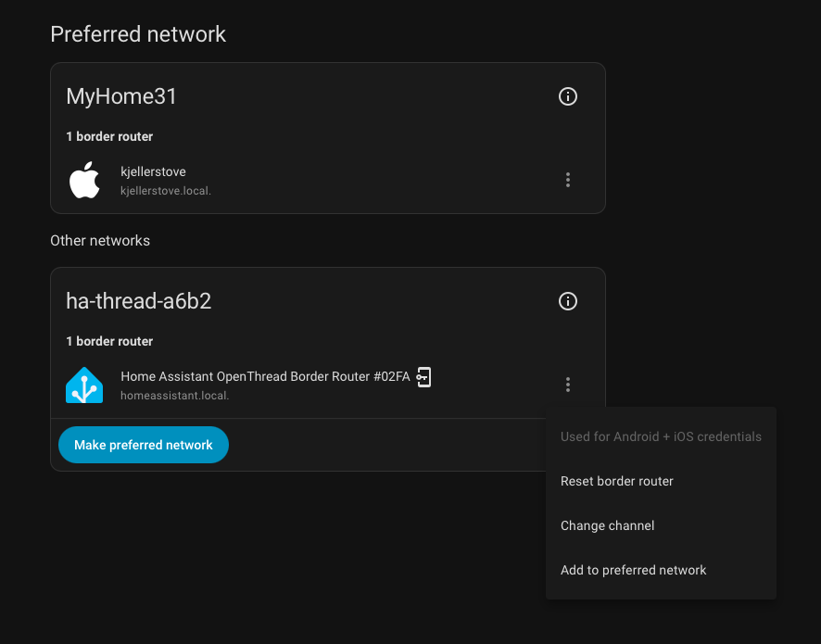
Task: Select Add to preferred network
Action: point(633,570)
